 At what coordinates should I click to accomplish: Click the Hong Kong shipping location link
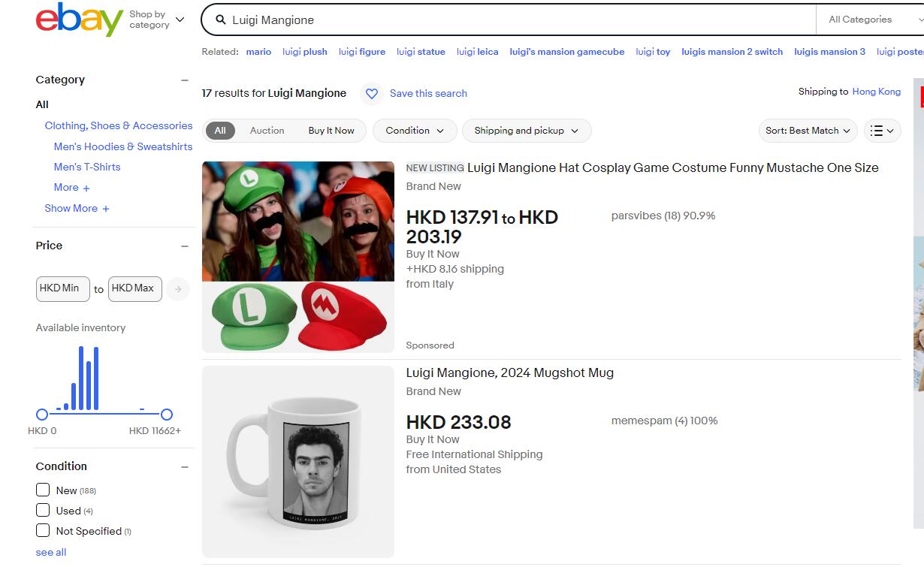pyautogui.click(x=876, y=92)
